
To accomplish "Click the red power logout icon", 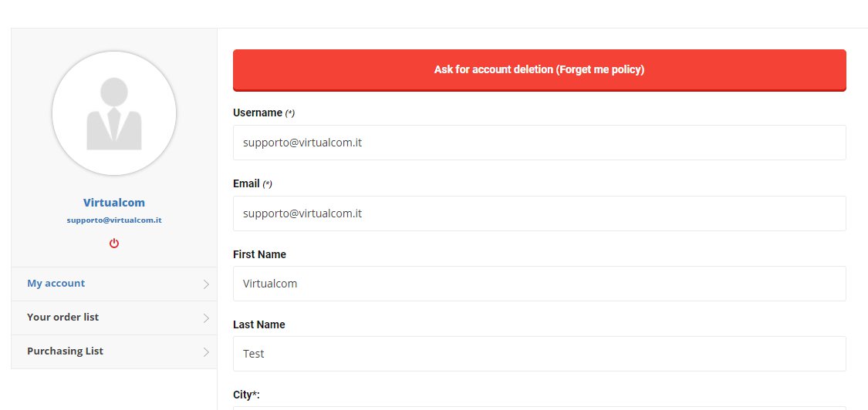I will [x=114, y=244].
